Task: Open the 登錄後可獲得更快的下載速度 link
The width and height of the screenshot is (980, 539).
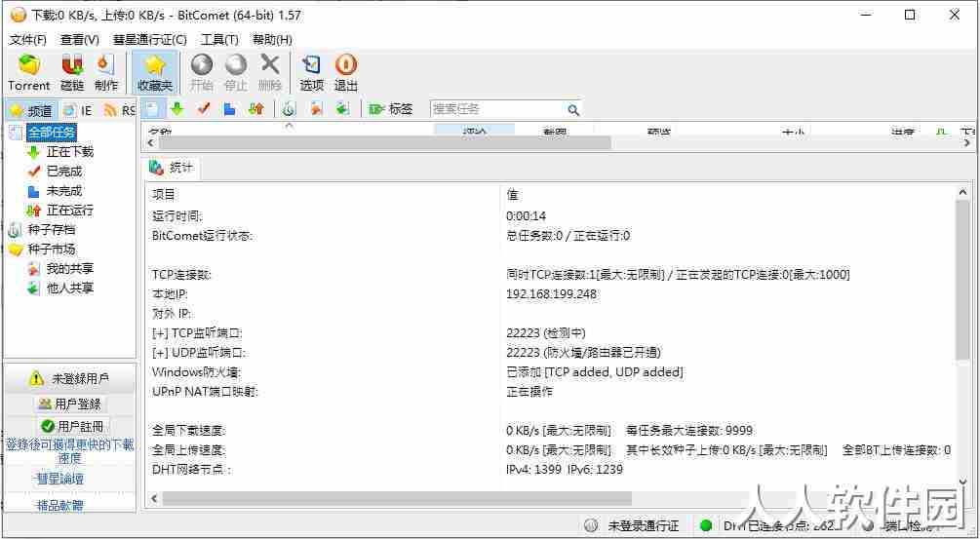Action: coord(69,451)
